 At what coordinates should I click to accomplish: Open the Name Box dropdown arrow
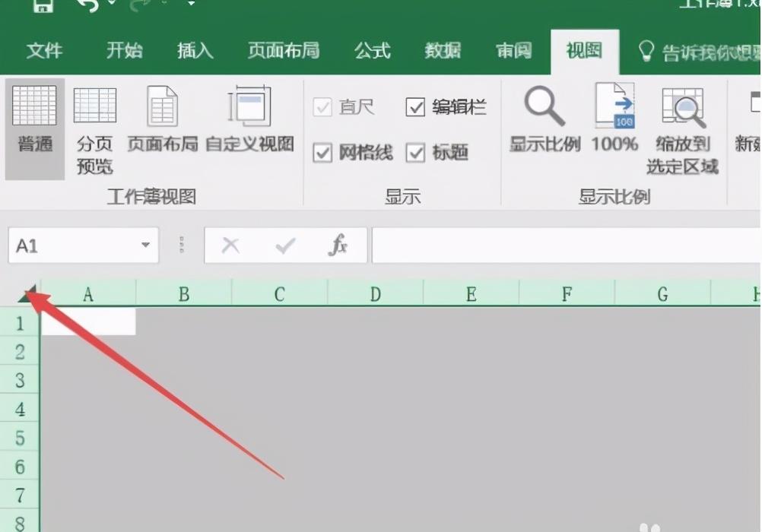[x=145, y=245]
